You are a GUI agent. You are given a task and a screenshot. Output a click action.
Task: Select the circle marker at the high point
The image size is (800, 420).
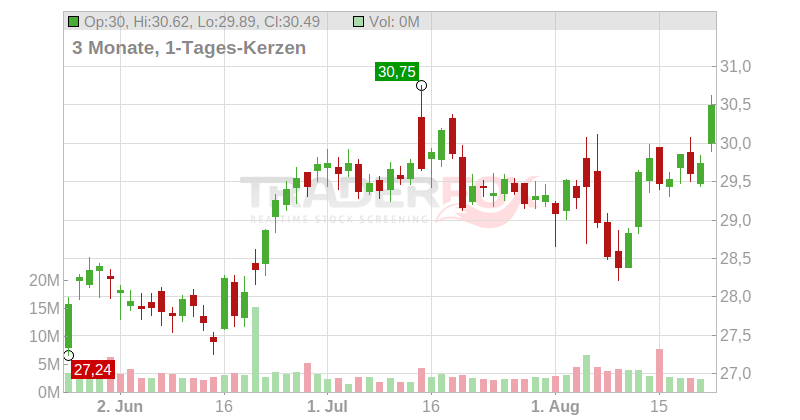[x=421, y=85]
